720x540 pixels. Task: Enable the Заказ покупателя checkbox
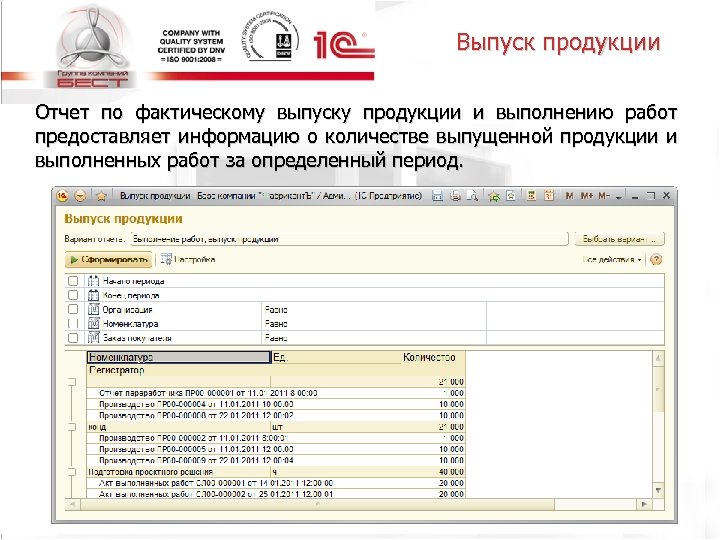73,338
